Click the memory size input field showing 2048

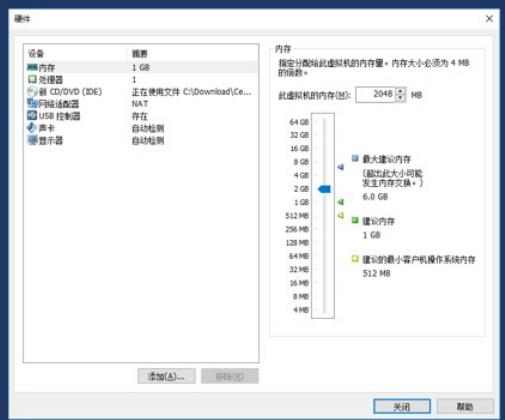click(376, 95)
